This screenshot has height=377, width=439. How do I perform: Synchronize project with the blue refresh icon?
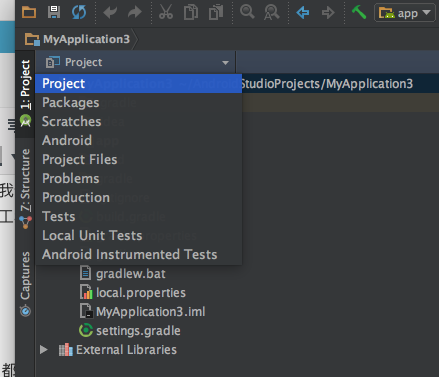point(79,12)
